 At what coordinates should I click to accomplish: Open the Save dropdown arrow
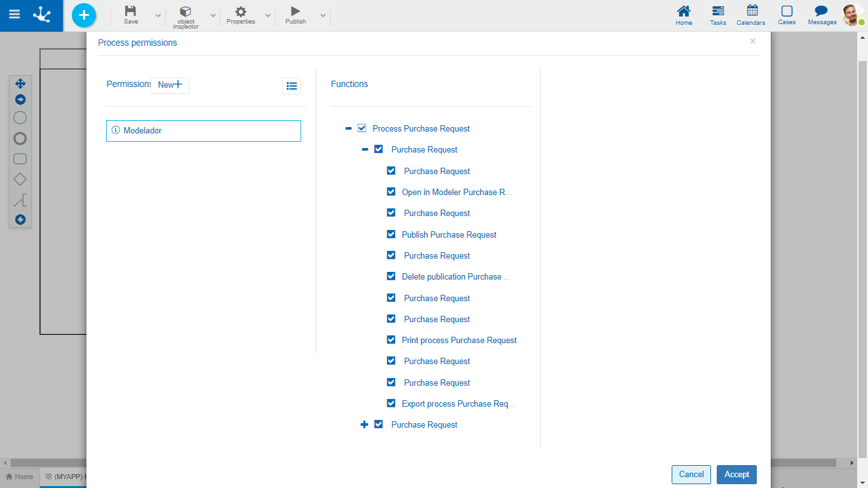click(158, 15)
